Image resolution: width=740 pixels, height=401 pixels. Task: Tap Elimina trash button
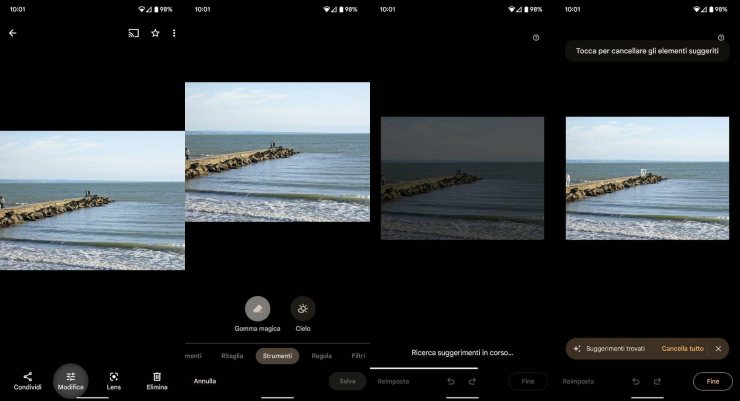click(157, 381)
